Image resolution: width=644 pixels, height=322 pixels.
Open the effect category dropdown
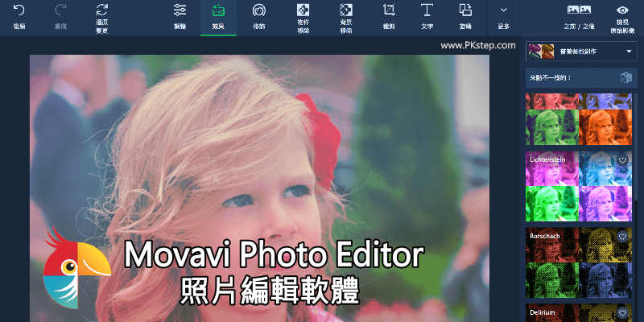tap(581, 52)
